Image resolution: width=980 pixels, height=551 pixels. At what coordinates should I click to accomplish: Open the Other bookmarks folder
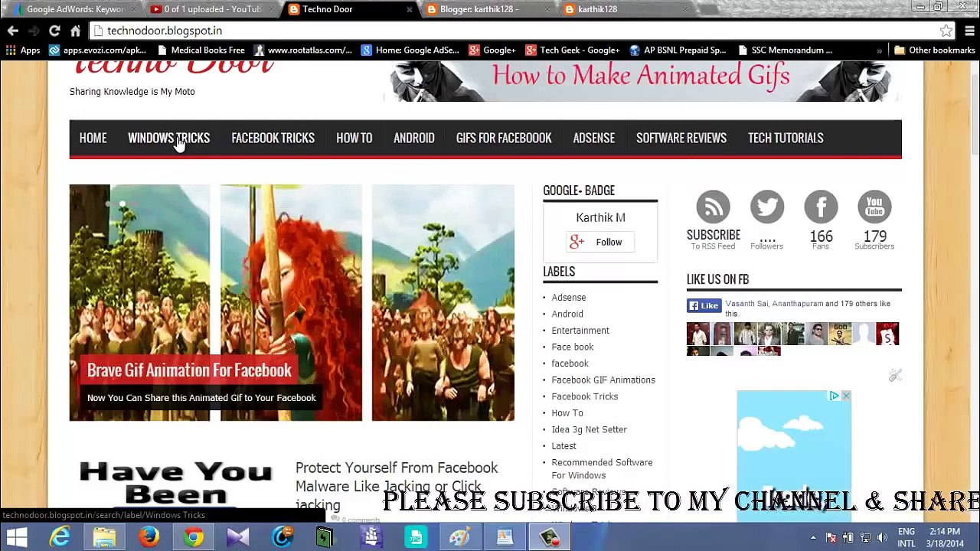934,51
